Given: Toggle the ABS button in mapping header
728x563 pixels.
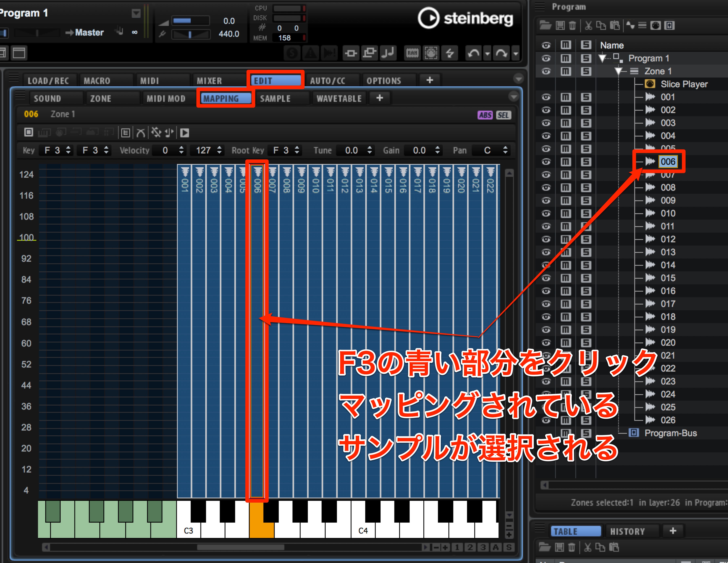Looking at the screenshot, I should [485, 115].
